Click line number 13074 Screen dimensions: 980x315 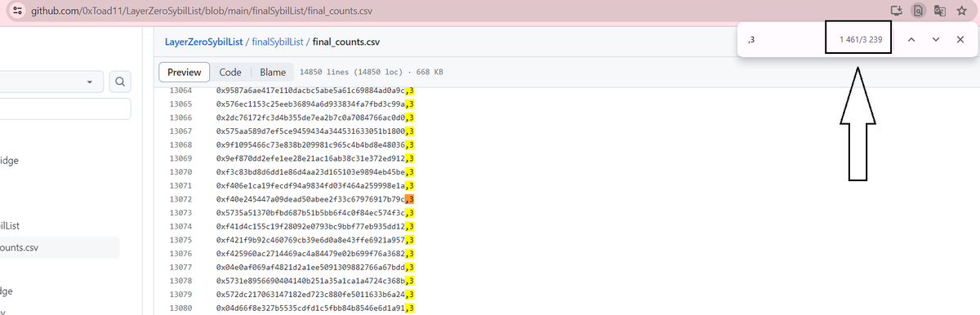(180, 226)
